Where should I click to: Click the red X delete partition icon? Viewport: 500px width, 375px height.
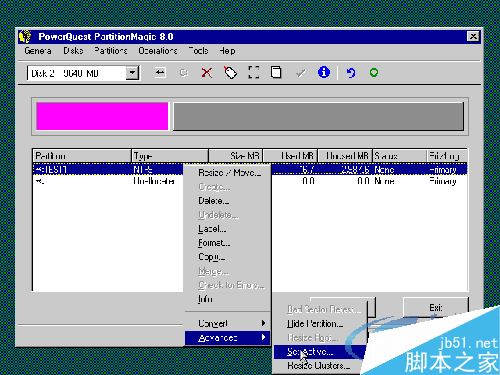tap(207, 72)
